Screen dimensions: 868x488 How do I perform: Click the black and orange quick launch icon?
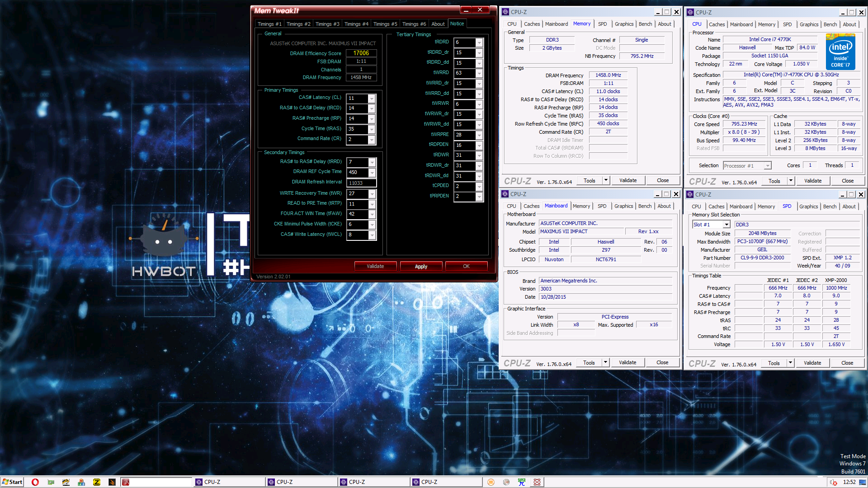(112, 482)
